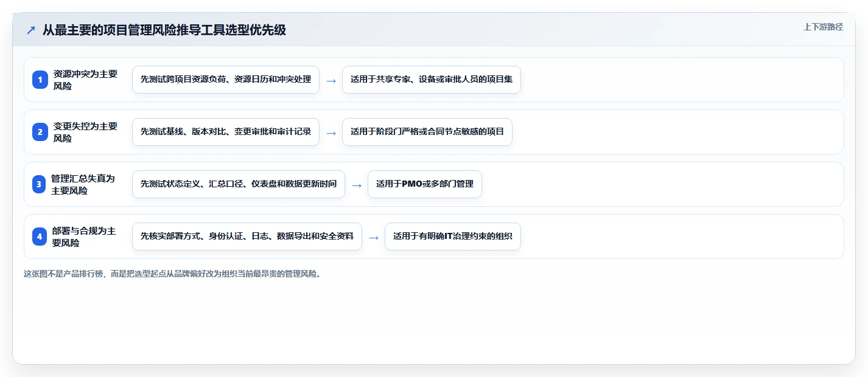This screenshot has height=377, width=868.
Task: Select the 管理汇总失真为主要风险 label
Action: [83, 184]
